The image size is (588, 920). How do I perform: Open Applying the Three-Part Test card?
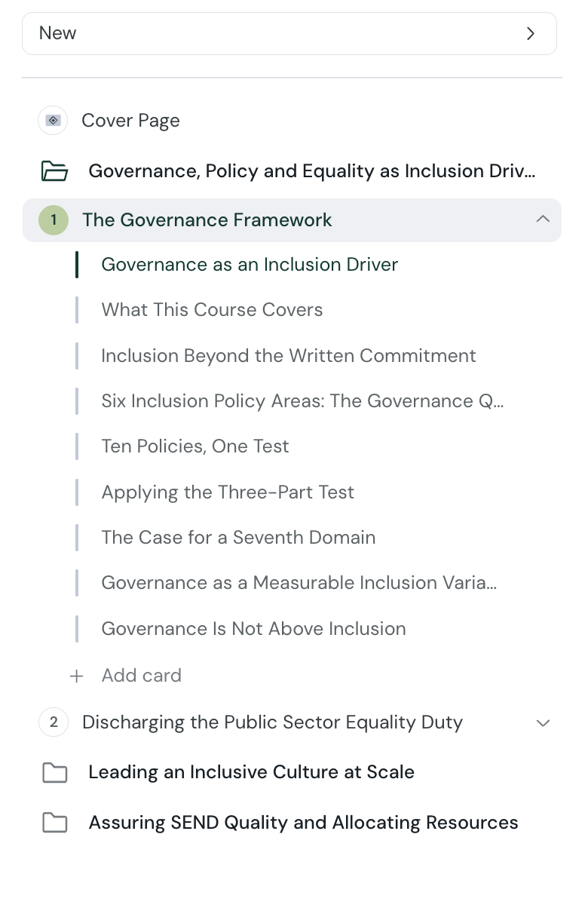[x=228, y=492]
